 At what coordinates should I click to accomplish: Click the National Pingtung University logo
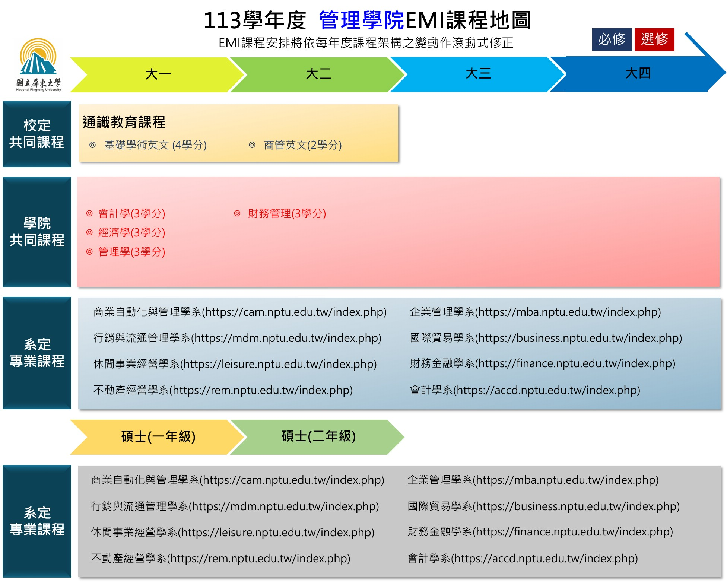point(38,64)
